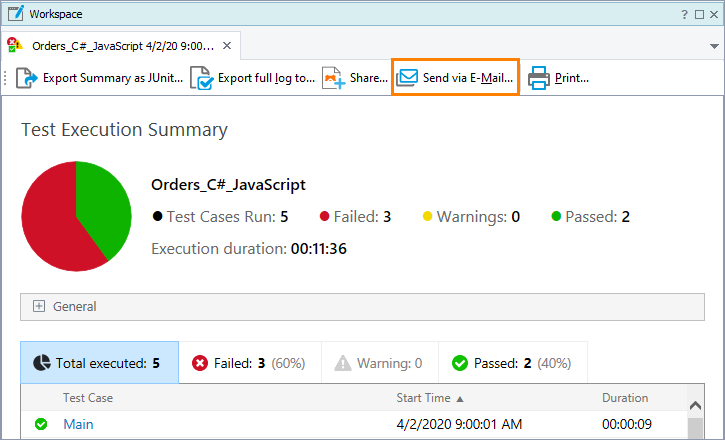Click Test Cases Run: 5 text

tap(227, 216)
